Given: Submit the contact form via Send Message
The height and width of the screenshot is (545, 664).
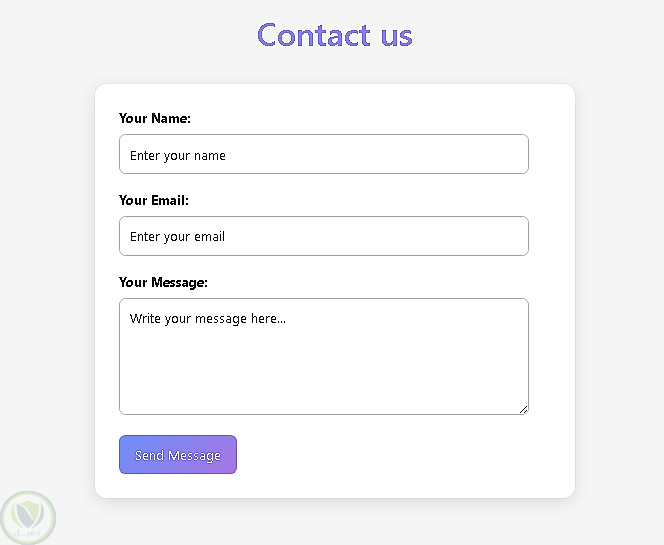Looking at the screenshot, I should (x=178, y=455).
